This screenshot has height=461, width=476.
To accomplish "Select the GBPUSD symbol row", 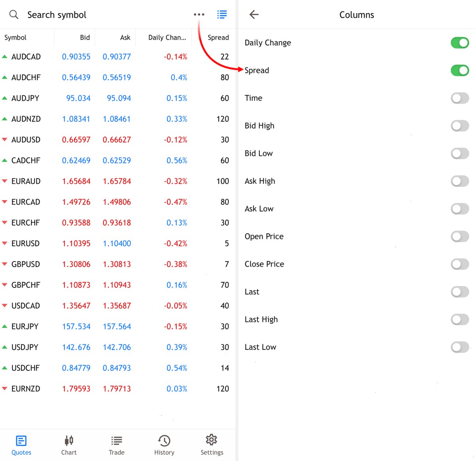I will coord(118,264).
